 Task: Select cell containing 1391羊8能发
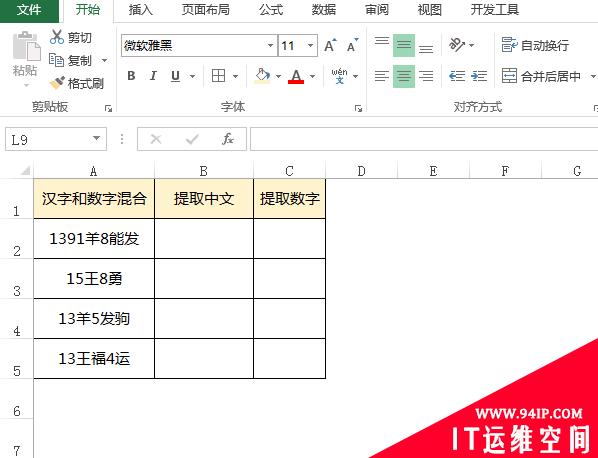coord(94,239)
